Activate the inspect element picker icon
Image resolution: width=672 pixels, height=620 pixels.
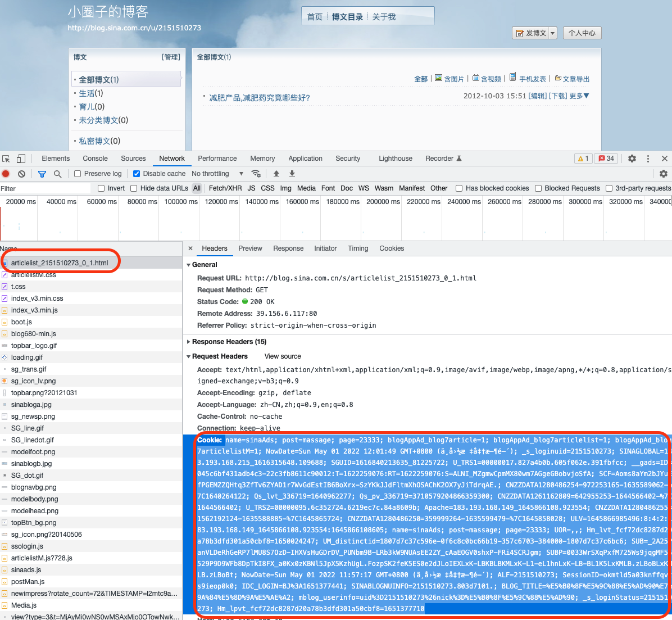pos(6,159)
